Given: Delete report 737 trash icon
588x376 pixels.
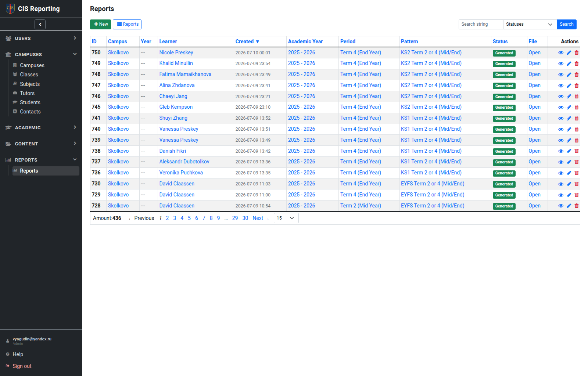Looking at the screenshot, I should 577,162.
